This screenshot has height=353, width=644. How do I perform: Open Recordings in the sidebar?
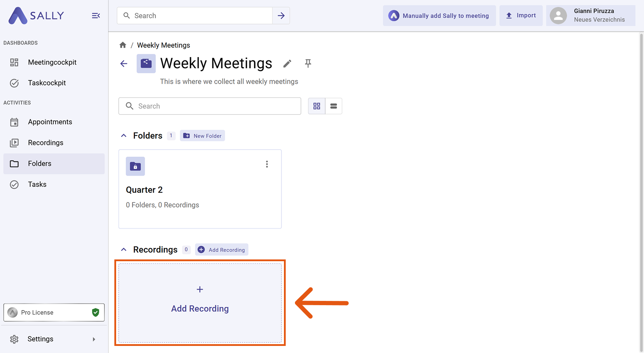coord(46,143)
